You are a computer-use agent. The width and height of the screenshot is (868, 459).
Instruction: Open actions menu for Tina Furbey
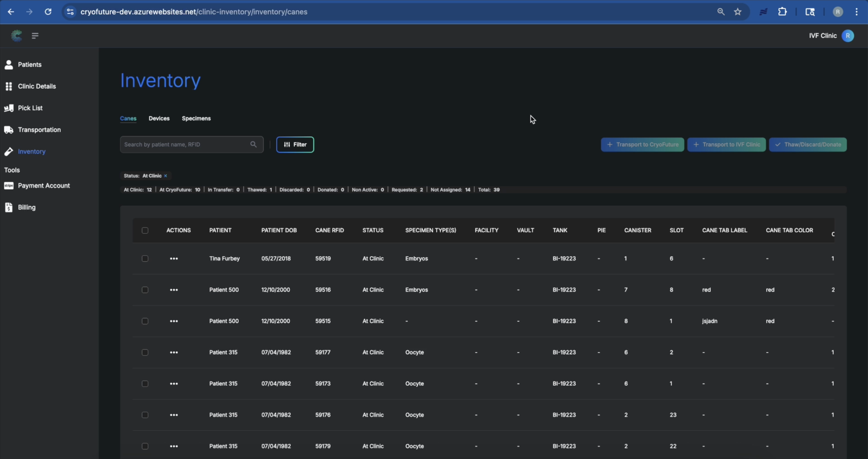[x=174, y=259]
